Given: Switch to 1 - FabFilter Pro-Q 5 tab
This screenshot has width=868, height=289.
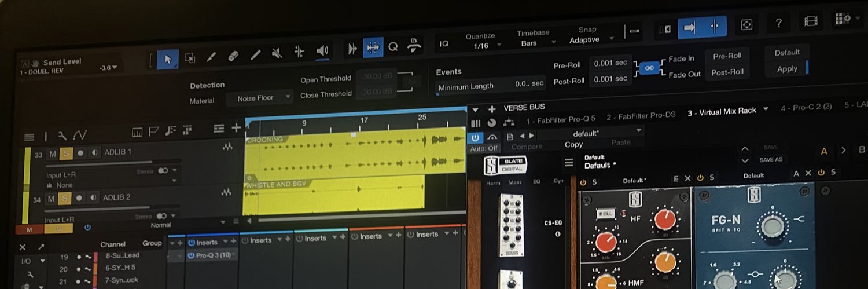Looking at the screenshot, I should (560, 120).
